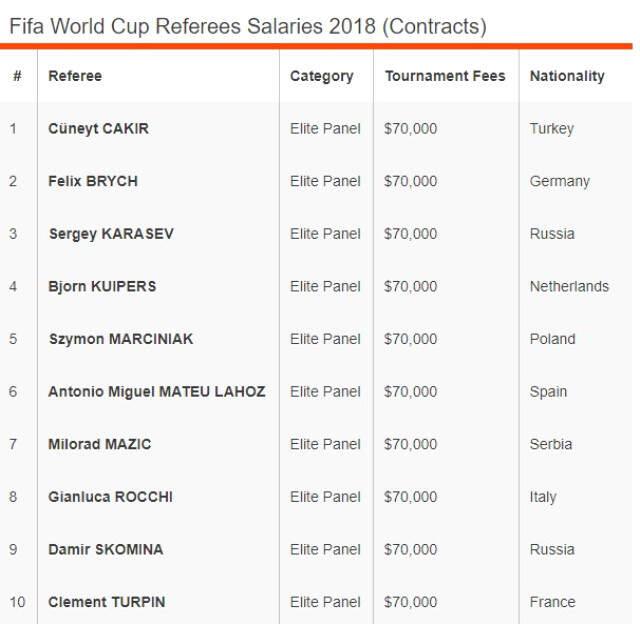Click Bjorn KUIPERS in the table
This screenshot has width=640, height=624.
point(102,286)
